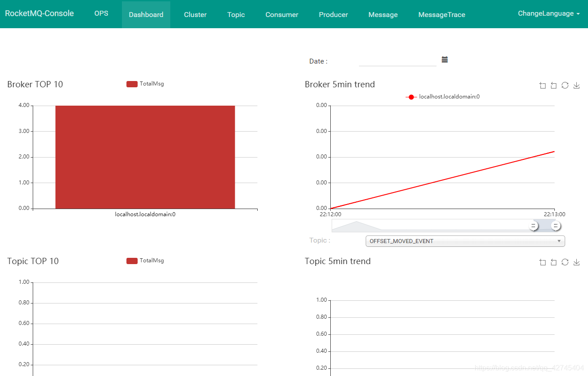Click zoom icon in Topic 5min trend toolbar
Viewport: 588px width, 376px height.
tap(543, 262)
